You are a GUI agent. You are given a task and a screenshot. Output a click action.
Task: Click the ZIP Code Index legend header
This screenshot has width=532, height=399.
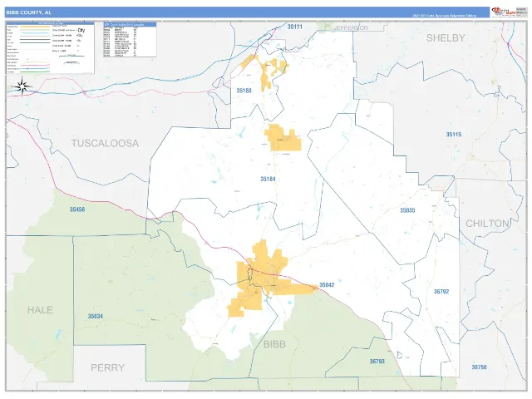(x=130, y=25)
